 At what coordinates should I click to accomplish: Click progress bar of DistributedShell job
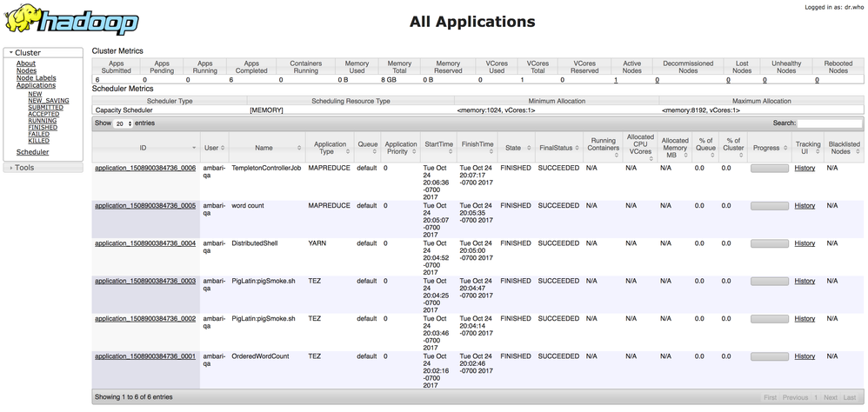[769, 243]
